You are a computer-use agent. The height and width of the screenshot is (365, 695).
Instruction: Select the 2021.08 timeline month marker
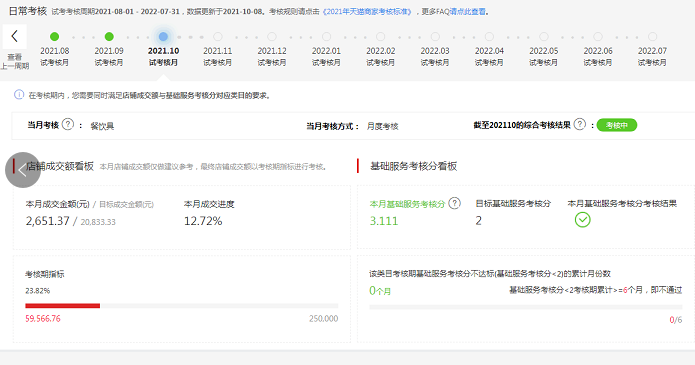click(x=55, y=37)
